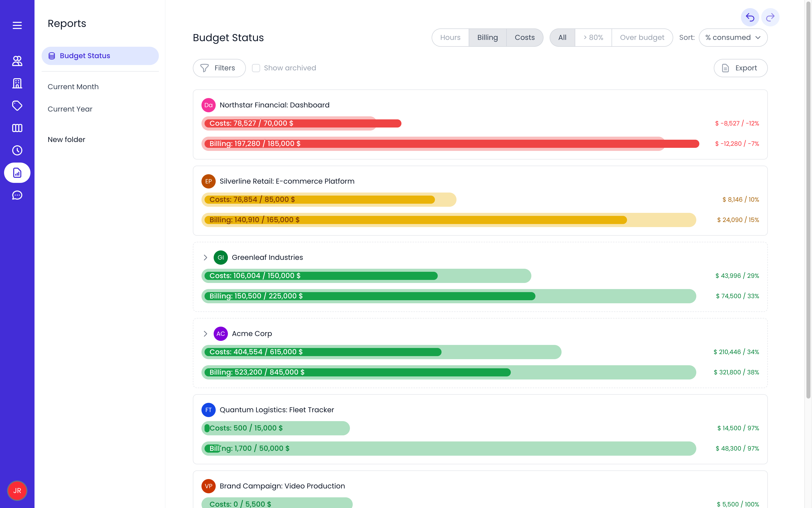812x508 pixels.
Task: Open the % consumed sort dropdown
Action: (x=733, y=38)
